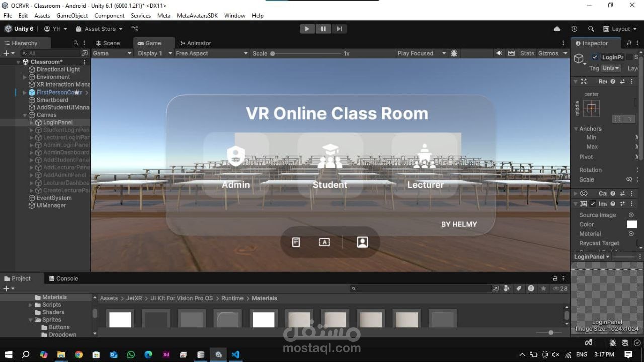Open the MetaAvatarsSDK menu
This screenshot has width=644, height=362.
[x=197, y=16]
